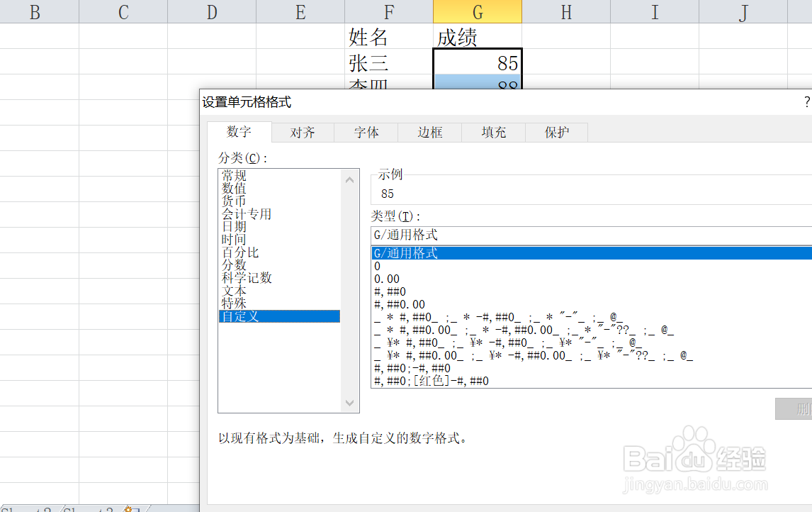Select the 数字 tab
The width and height of the screenshot is (812, 512).
point(239,132)
